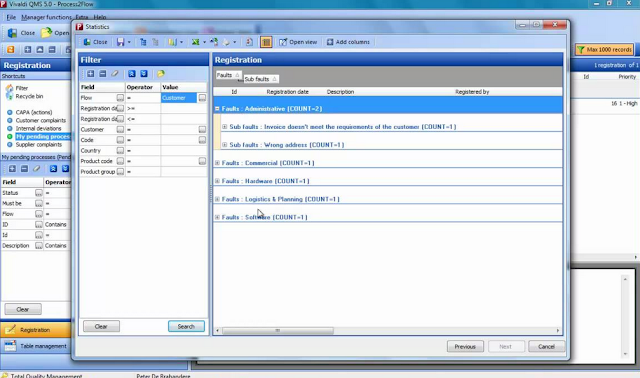Viewport: 640px width, 378px height.
Task: Click Open view in Statistics toolbar
Action: [x=298, y=42]
